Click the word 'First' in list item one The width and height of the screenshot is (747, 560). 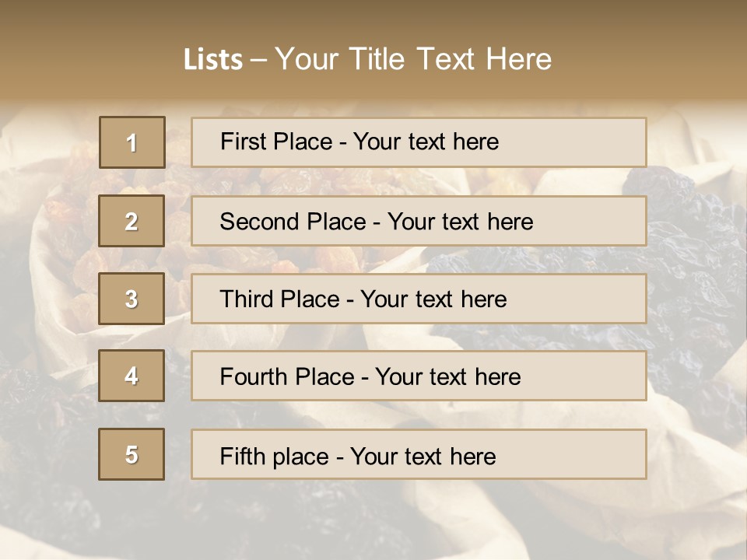click(x=243, y=142)
